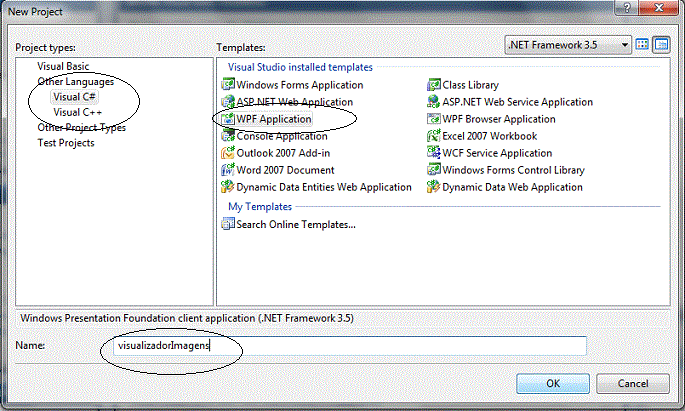Choose the WCF Service Application icon
The width and height of the screenshot is (685, 411).
433,153
